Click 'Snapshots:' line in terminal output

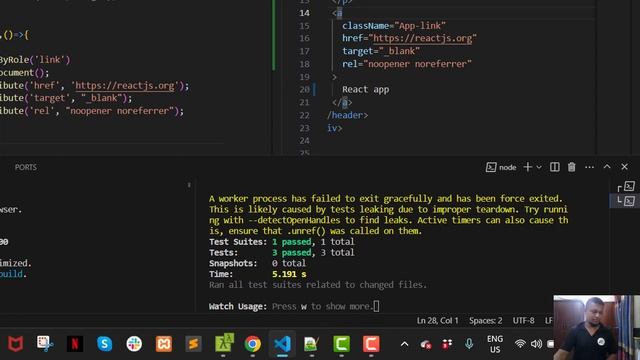(x=257, y=263)
